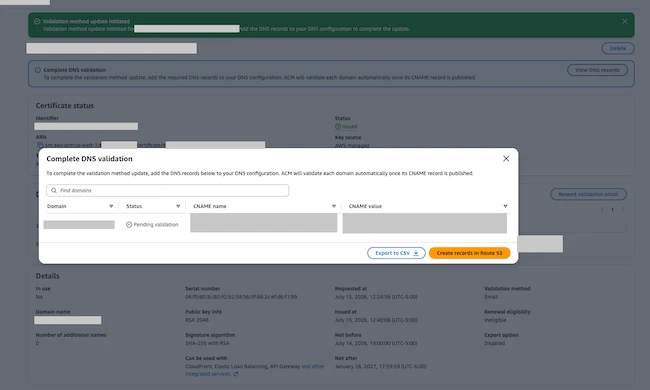Click the CNAME name column header

pyautogui.click(x=210, y=206)
